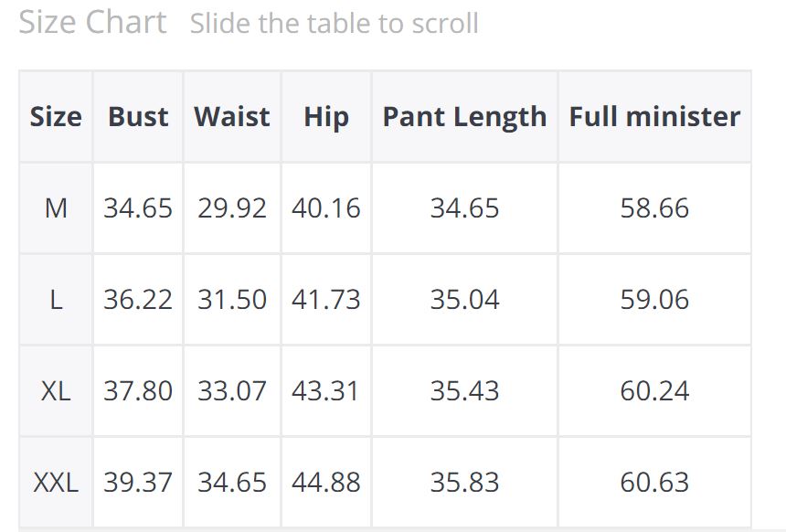
Task: Select the XXL size row label
Action: (56, 483)
